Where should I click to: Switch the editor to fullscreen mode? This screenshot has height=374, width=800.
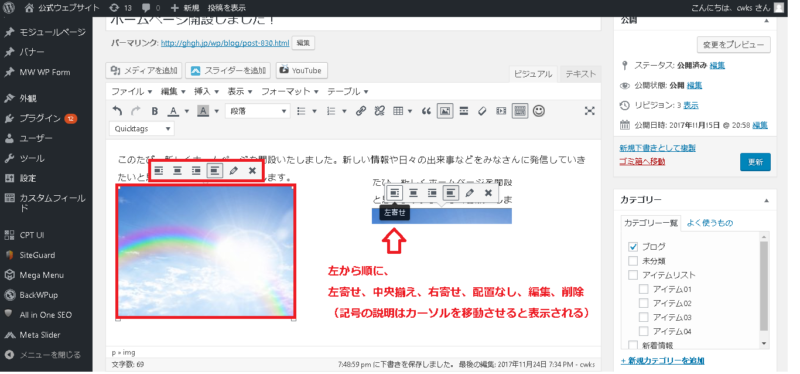point(590,111)
